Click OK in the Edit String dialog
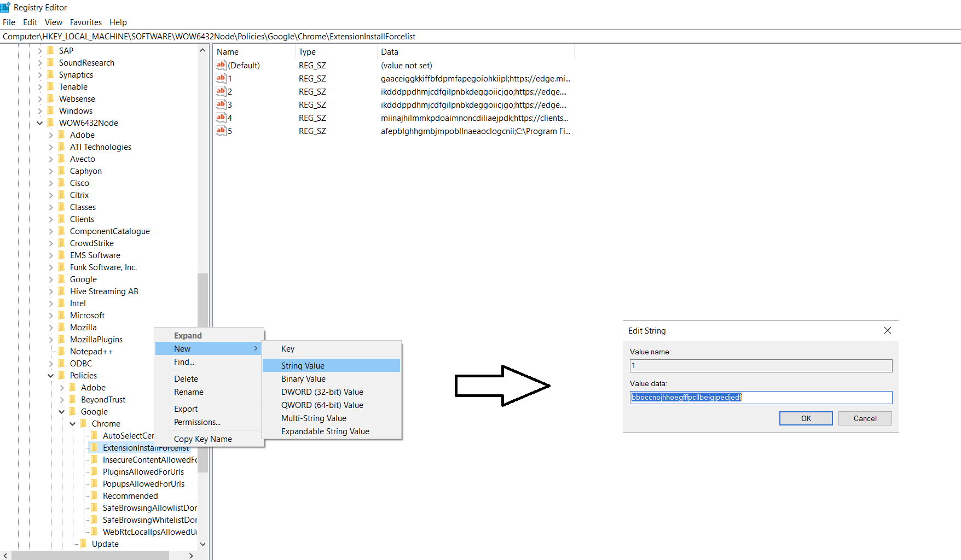Screen dimensions: 961x560 coord(806,418)
